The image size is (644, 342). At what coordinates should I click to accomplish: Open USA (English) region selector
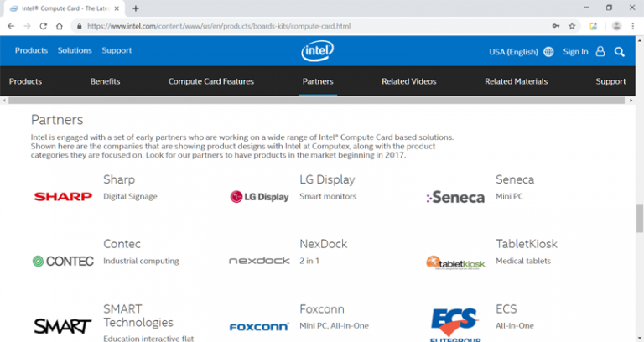[513, 51]
